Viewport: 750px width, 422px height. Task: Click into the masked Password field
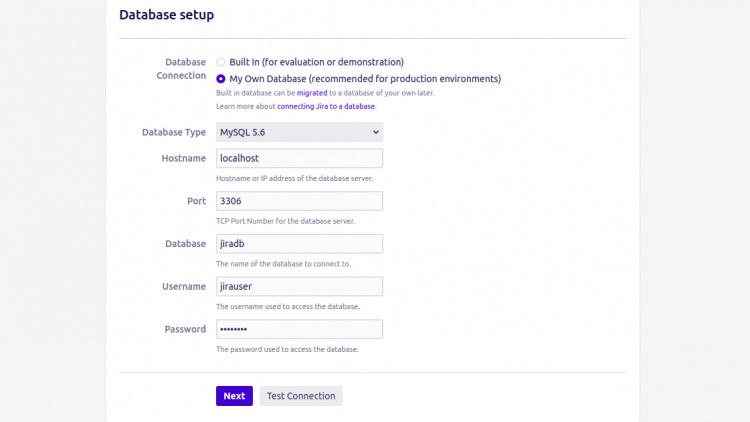pyautogui.click(x=299, y=329)
